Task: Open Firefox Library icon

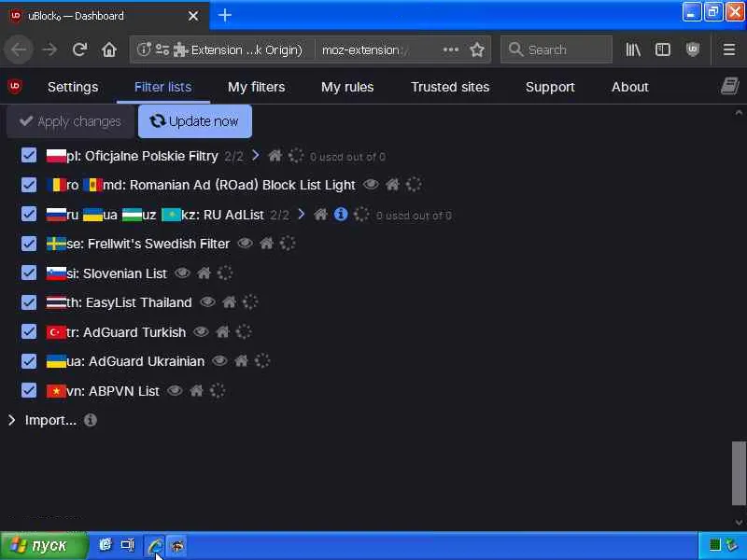Action: pyautogui.click(x=633, y=49)
